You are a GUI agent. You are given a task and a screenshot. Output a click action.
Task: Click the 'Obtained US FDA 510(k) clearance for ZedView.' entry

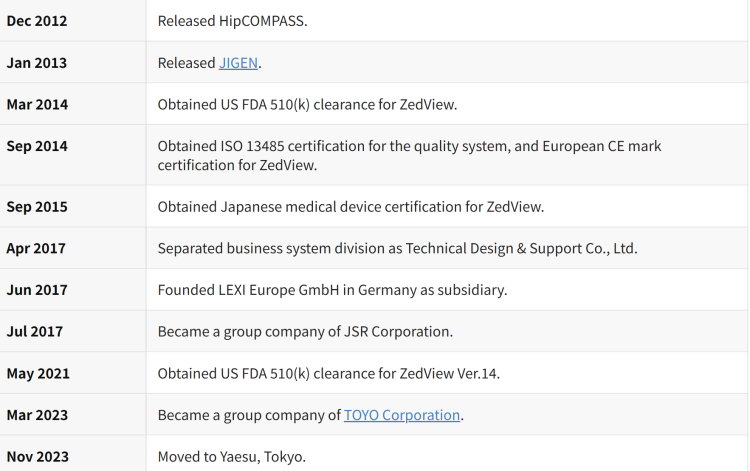(308, 104)
